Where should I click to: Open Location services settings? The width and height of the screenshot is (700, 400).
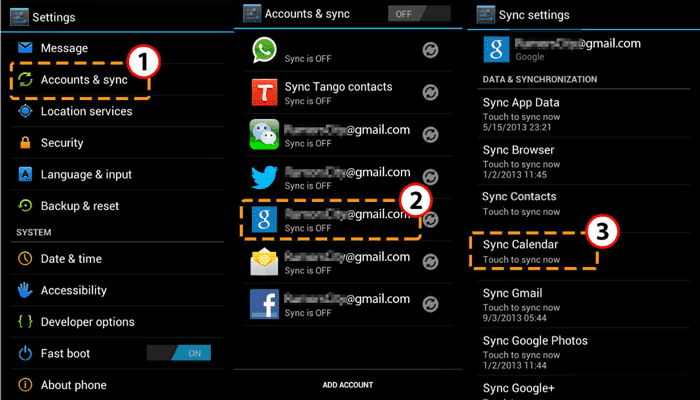point(86,111)
